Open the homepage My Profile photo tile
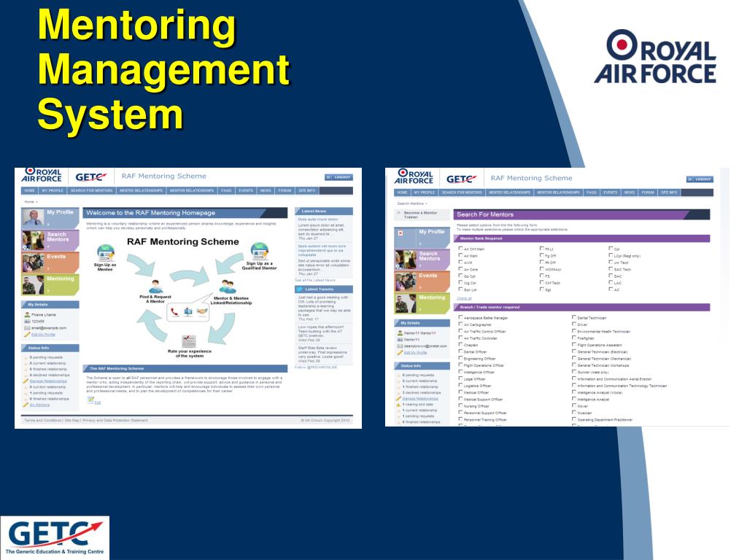 (x=50, y=218)
